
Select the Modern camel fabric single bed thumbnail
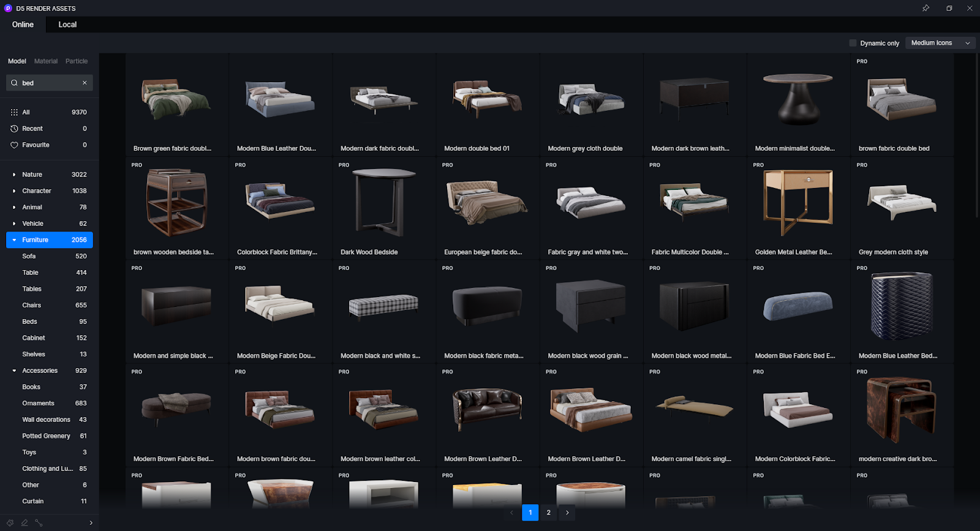pos(695,410)
